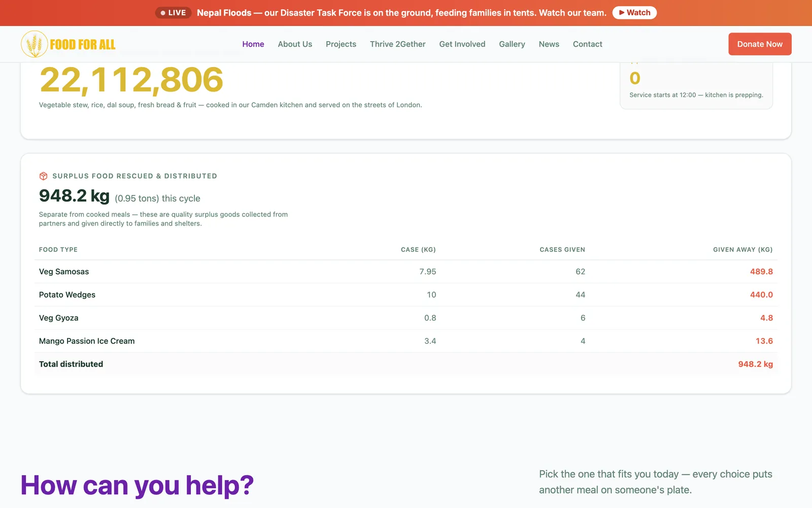
Task: Go to the Contact page
Action: [x=588, y=44]
